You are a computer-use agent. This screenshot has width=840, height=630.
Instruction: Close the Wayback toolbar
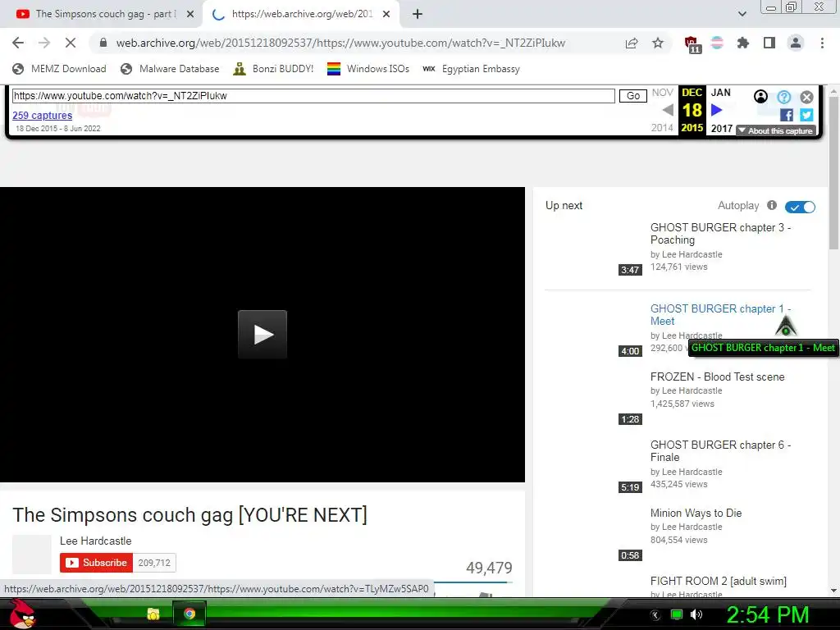coord(807,97)
